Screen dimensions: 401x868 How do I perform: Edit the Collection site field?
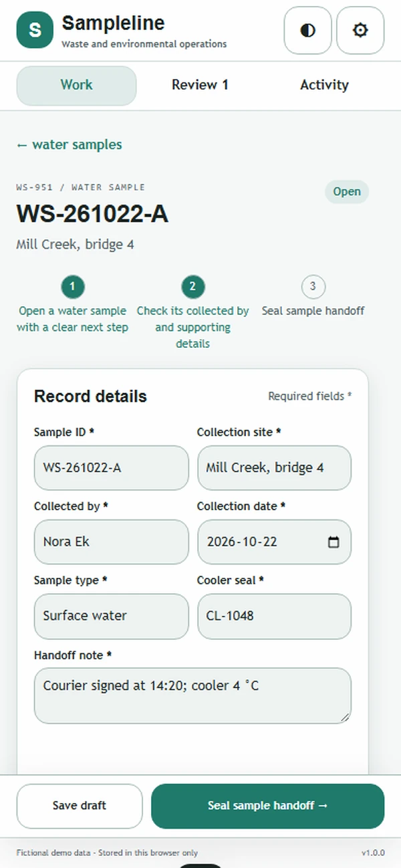click(x=274, y=467)
